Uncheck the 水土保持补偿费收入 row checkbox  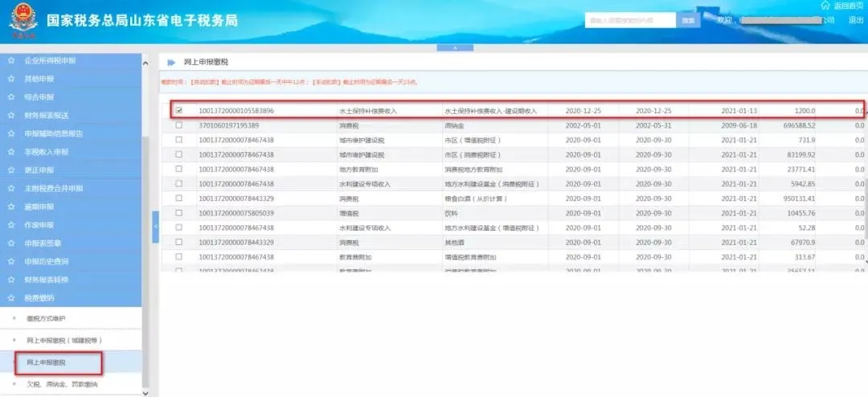(178, 110)
